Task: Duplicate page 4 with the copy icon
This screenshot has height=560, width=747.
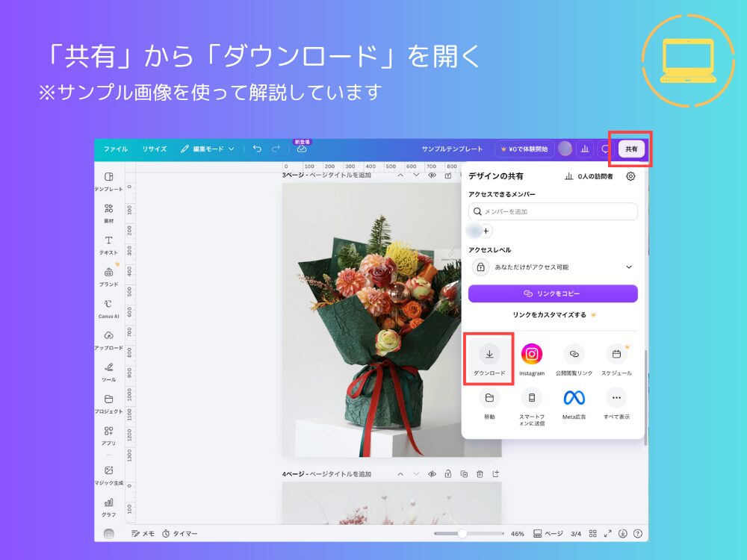Action: point(464,474)
